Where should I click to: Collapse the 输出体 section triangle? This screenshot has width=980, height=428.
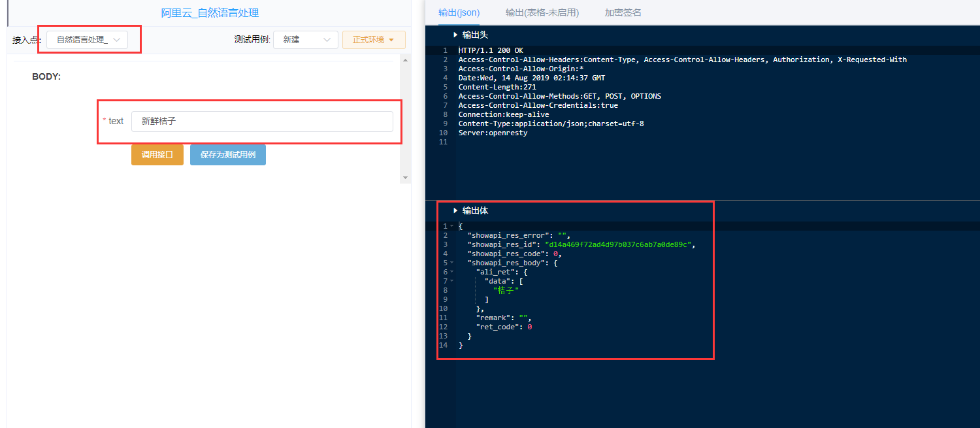point(455,211)
